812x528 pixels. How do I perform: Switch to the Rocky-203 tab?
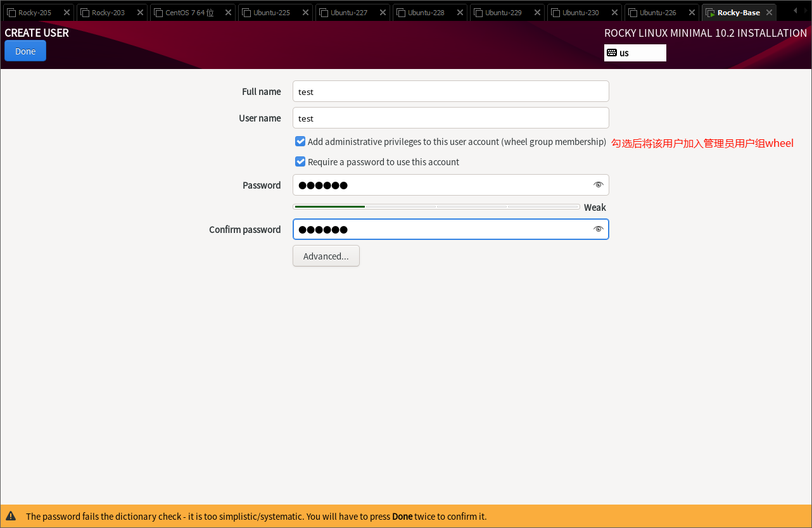click(111, 13)
